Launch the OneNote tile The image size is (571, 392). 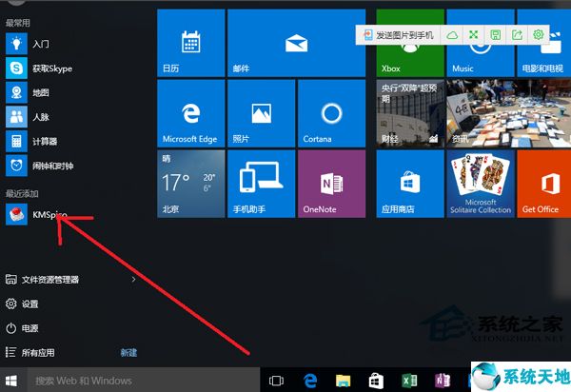pos(331,184)
